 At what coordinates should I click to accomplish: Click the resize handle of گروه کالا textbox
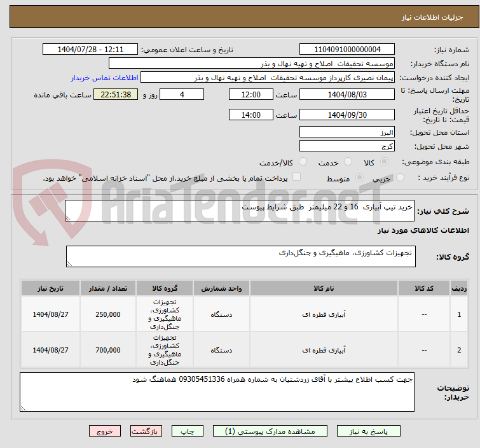[69, 264]
